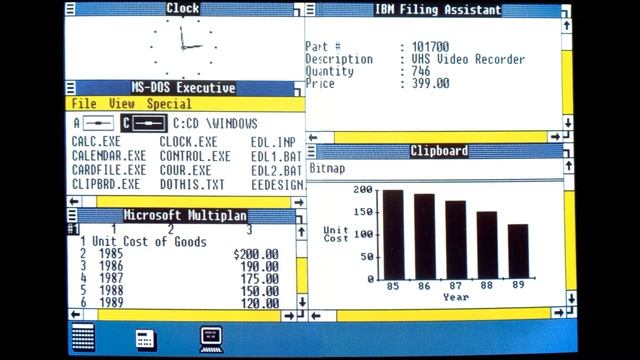Click the Part # value 101700
The image size is (640, 360).
430,47
